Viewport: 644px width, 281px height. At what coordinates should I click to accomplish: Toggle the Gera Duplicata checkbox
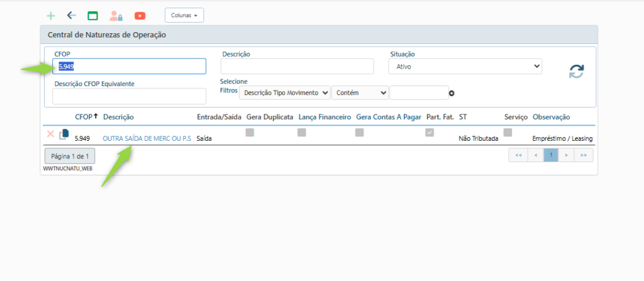(x=250, y=133)
